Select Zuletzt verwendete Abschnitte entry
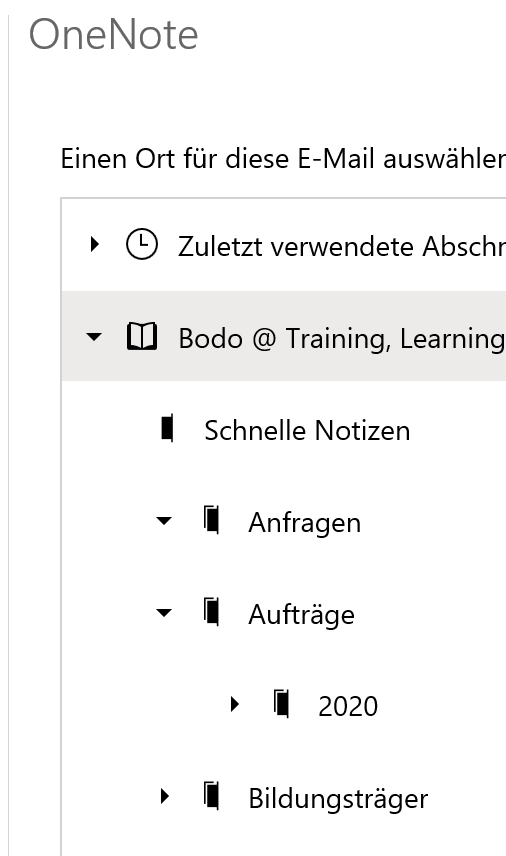The height and width of the screenshot is (856, 506). (284, 245)
